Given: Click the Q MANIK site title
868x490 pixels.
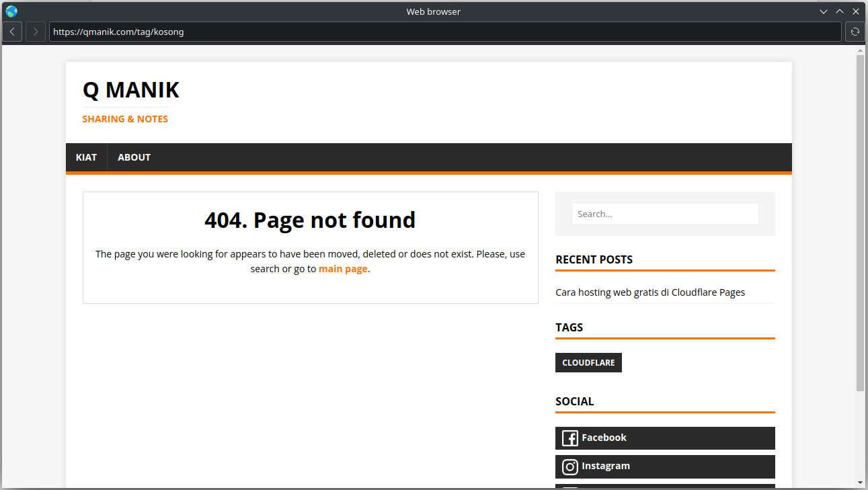Looking at the screenshot, I should [x=130, y=90].
